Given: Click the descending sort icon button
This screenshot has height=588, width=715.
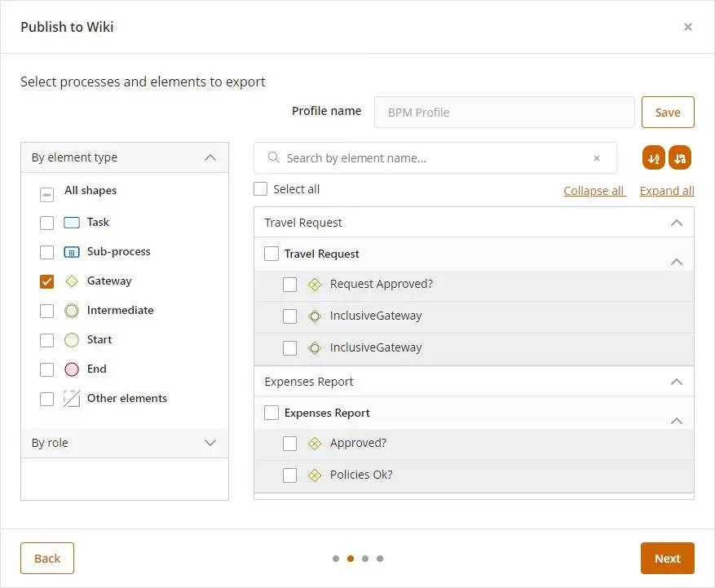Looking at the screenshot, I should (680, 158).
